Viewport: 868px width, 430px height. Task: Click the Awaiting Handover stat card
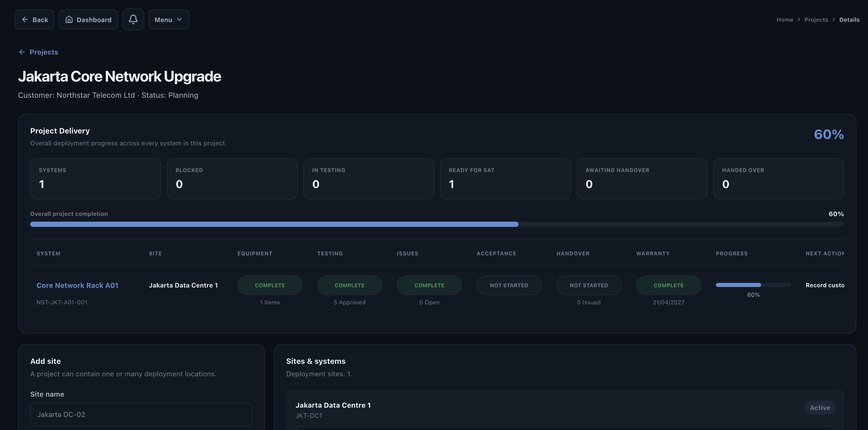click(x=642, y=179)
